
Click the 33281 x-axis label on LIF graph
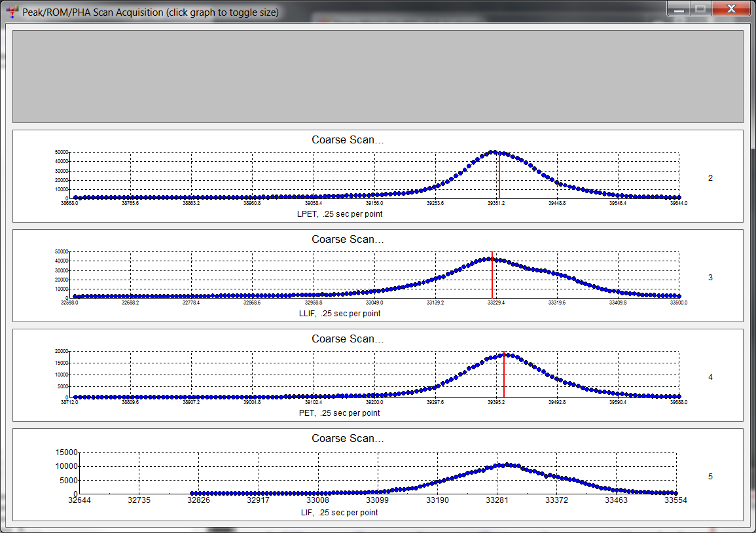496,500
